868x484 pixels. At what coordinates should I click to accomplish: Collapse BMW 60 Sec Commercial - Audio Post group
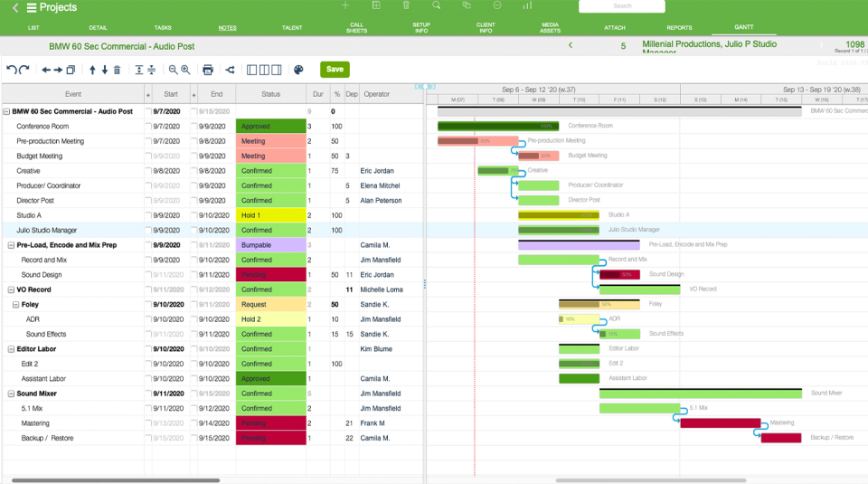6,111
